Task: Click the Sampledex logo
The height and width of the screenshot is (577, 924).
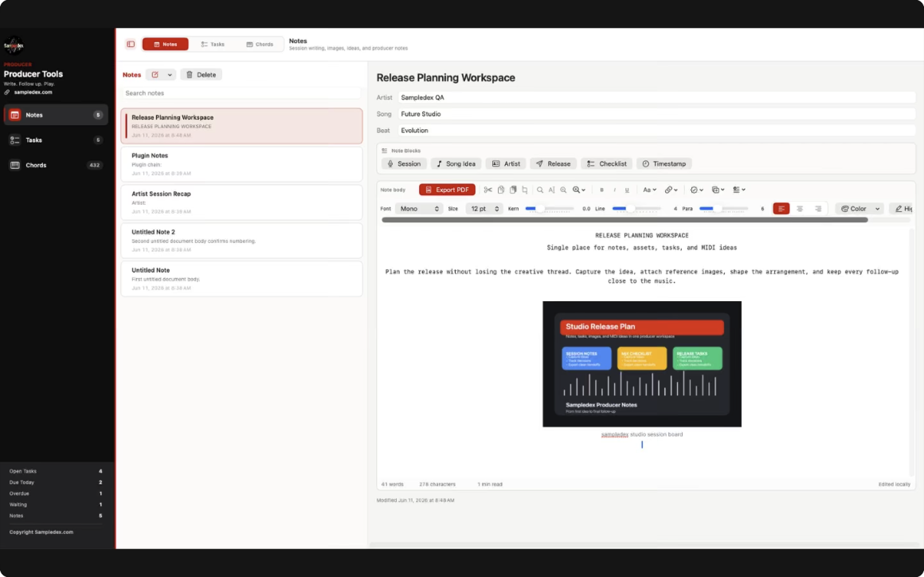Action: point(14,45)
